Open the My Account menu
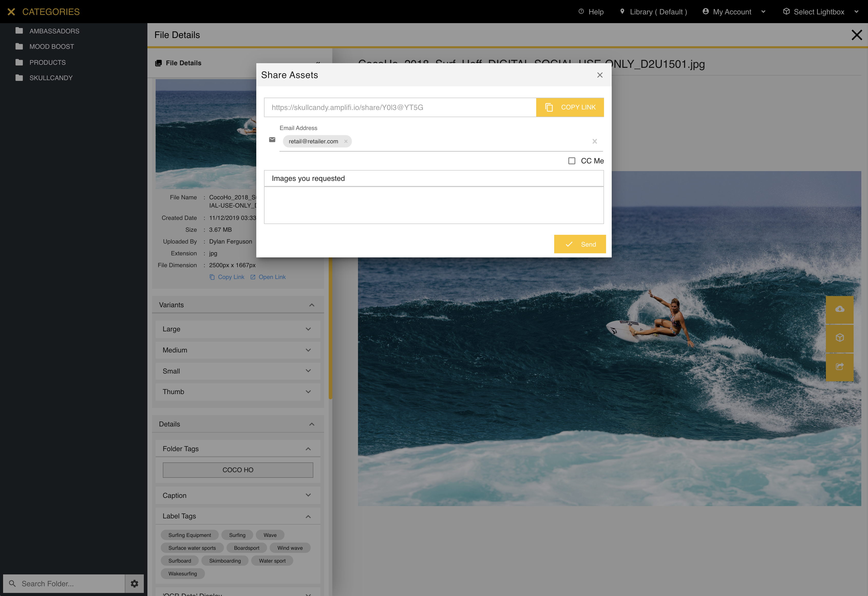This screenshot has height=596, width=868. click(x=734, y=12)
